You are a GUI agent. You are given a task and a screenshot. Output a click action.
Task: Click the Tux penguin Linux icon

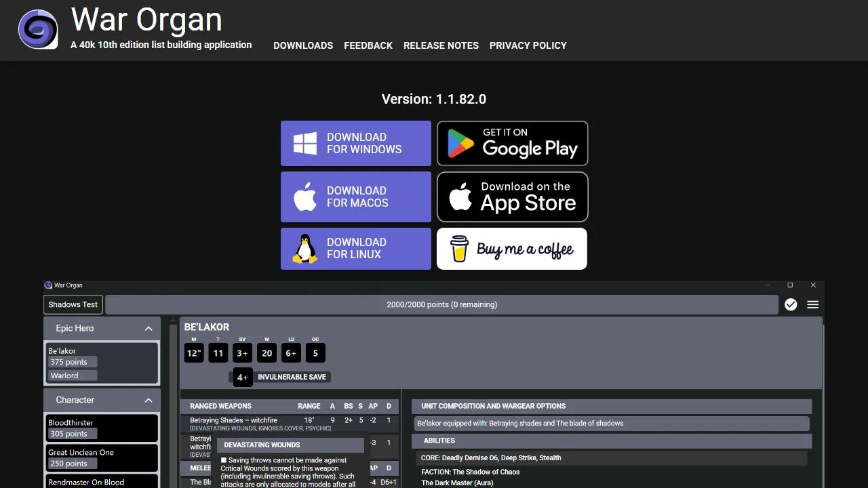click(304, 248)
